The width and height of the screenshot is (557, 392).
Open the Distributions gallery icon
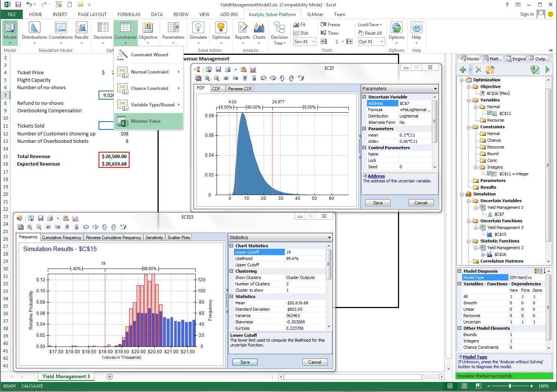point(34,28)
